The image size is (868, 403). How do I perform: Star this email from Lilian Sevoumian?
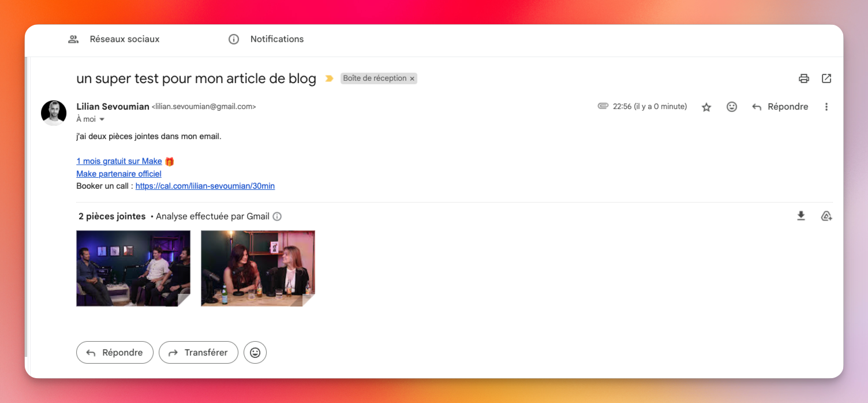coord(706,107)
